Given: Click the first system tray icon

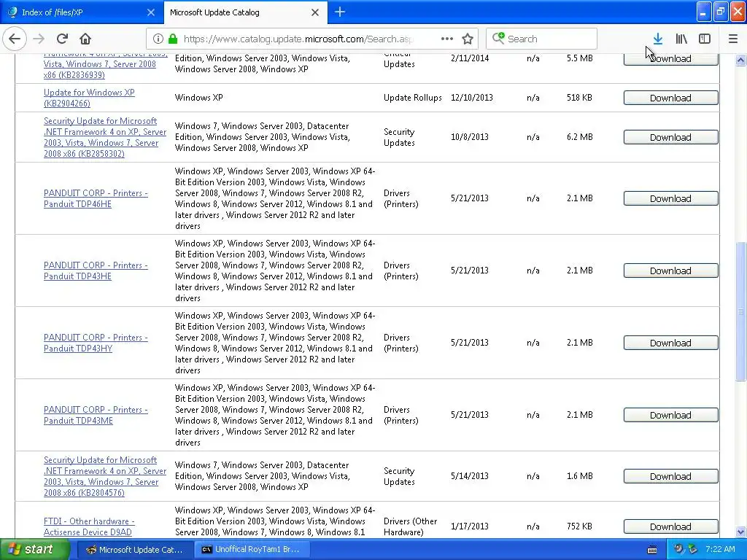Looking at the screenshot, I should pos(678,550).
